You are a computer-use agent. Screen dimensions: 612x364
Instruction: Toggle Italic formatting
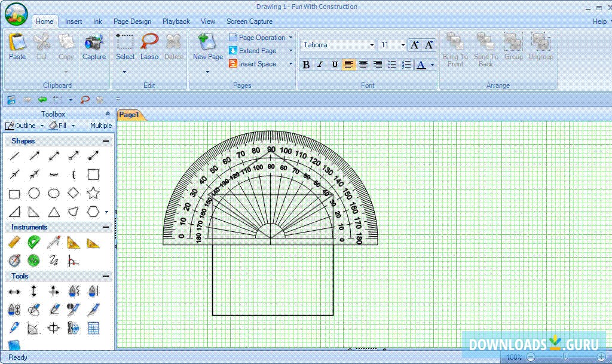point(320,65)
